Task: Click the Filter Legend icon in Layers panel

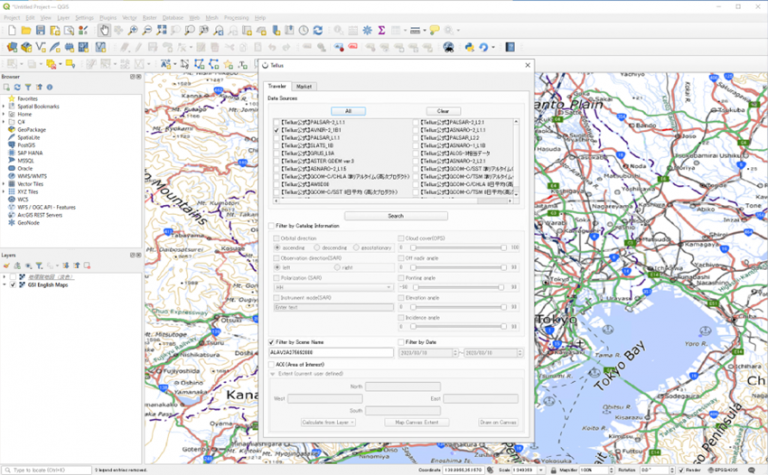Action: (39, 265)
